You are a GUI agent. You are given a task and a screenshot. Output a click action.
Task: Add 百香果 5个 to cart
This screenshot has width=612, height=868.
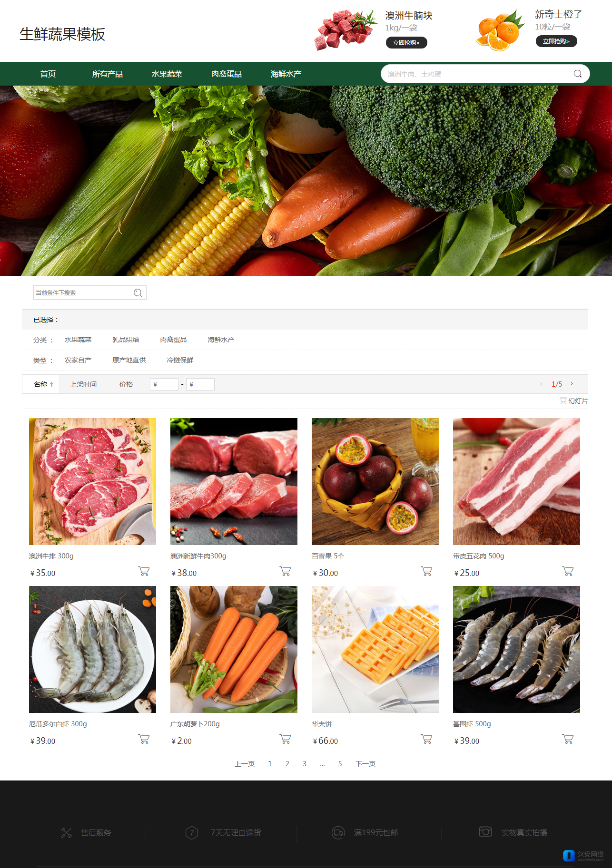tap(426, 571)
